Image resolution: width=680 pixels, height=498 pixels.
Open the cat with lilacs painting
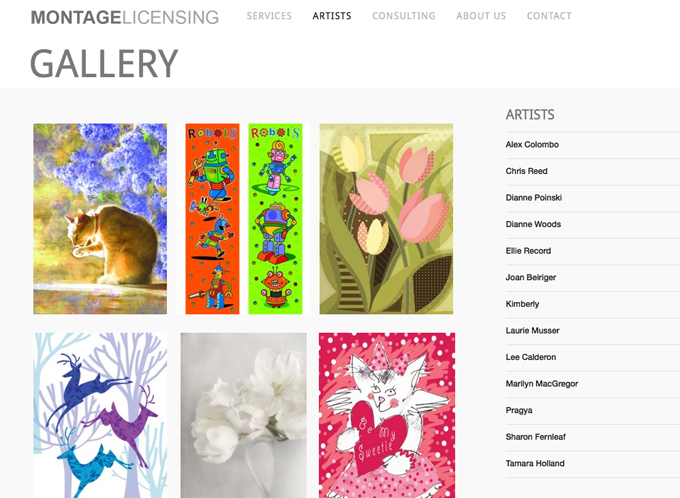[100, 219]
